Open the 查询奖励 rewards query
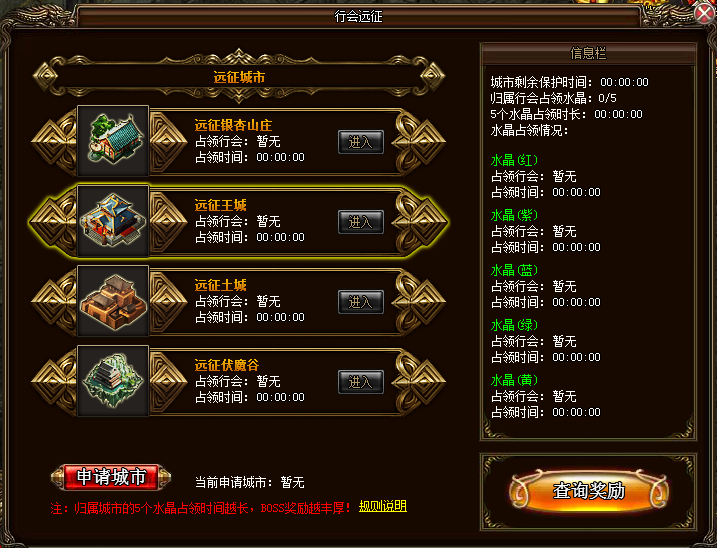Viewport: 717px width, 548px height. point(589,491)
